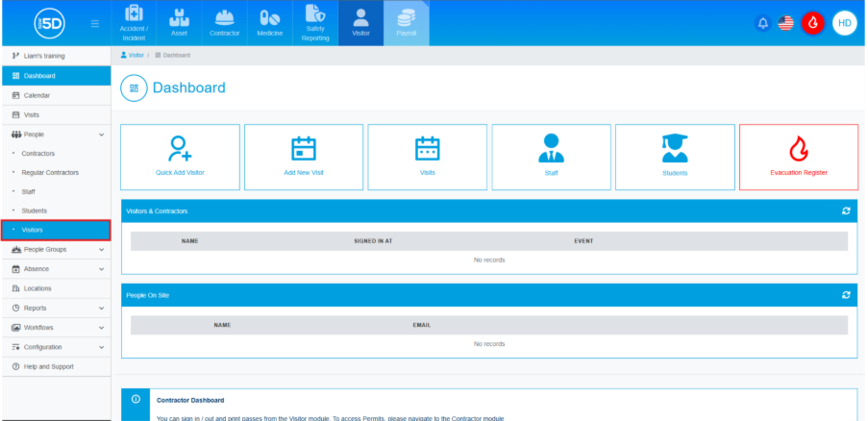Toggle the hamburger menu icon
Image resolution: width=868 pixels, height=421 pixels.
[94, 23]
